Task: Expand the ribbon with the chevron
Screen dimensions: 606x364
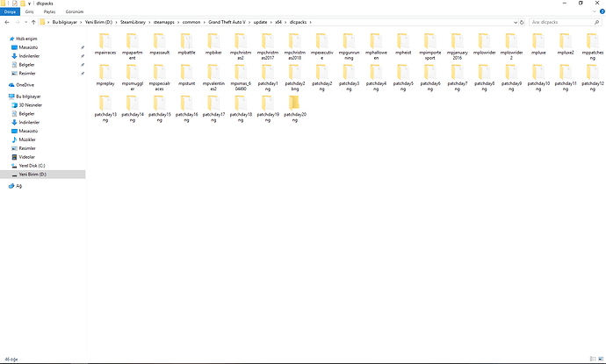Action: [x=594, y=11]
